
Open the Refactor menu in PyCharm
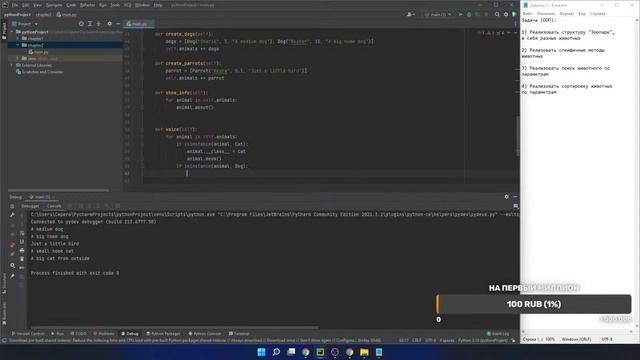tap(87, 5)
